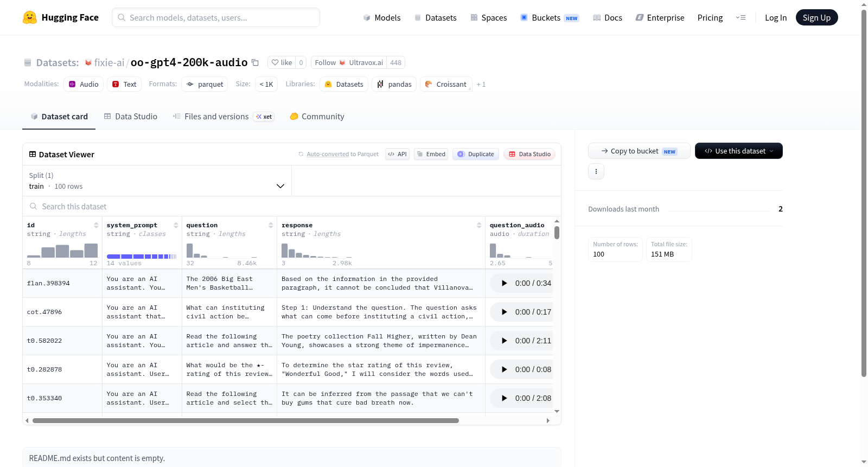
Task: Click the table horizontal scrollbar
Action: pos(245,420)
